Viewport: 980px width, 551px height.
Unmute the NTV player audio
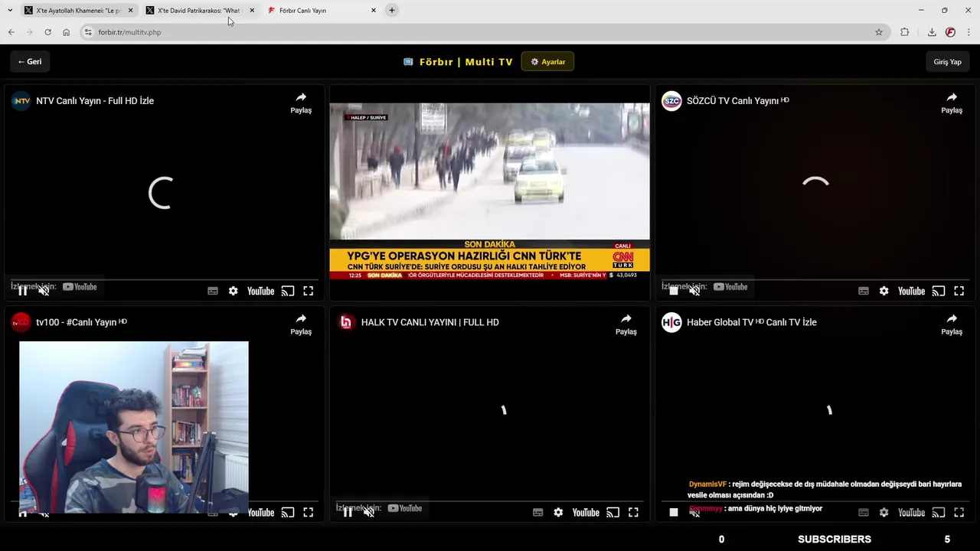[44, 291]
